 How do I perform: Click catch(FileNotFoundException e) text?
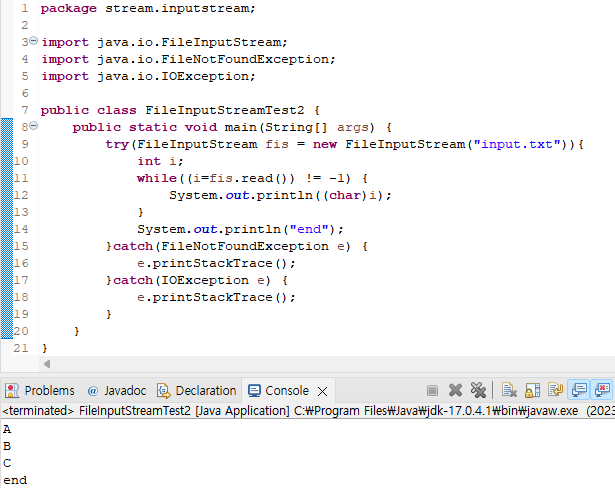point(231,246)
